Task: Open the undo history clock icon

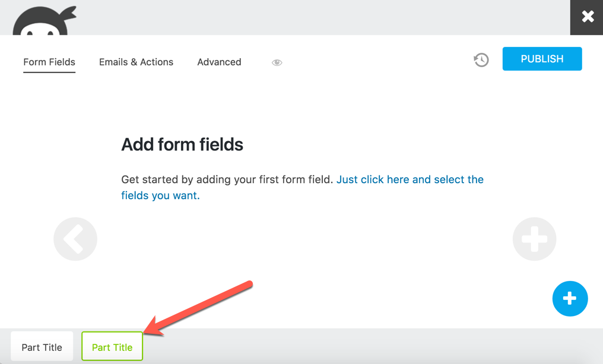Action: [x=481, y=59]
